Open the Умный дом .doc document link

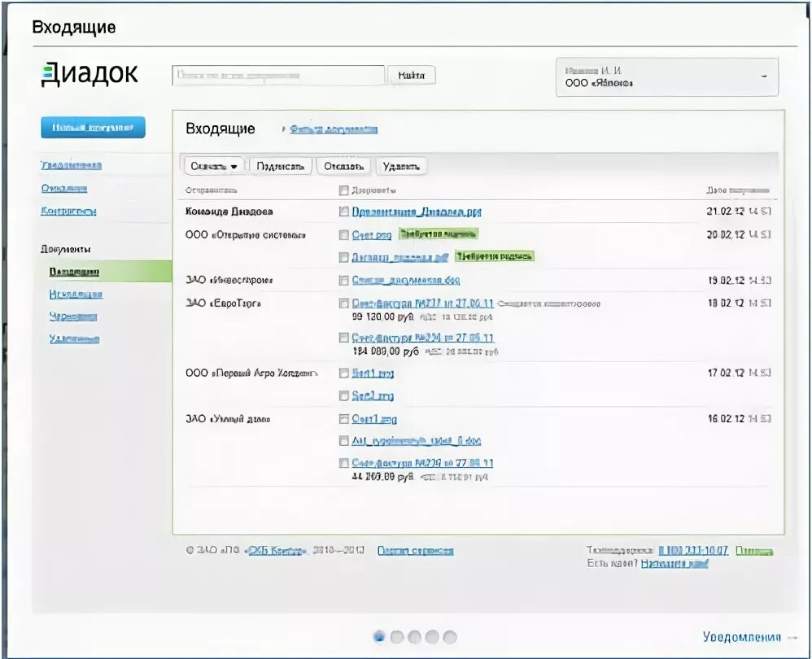point(416,440)
